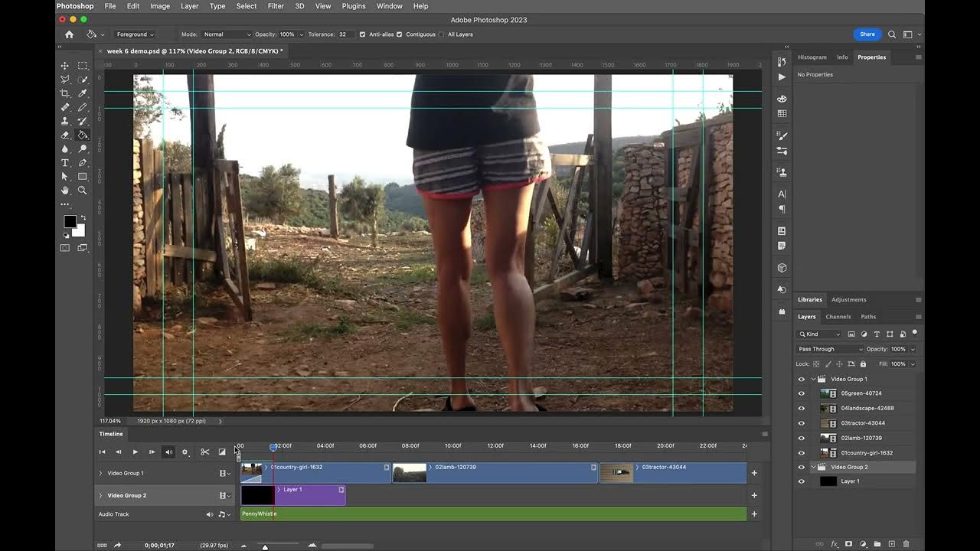Add media to Video Group 1 track
The image size is (980, 551).
754,473
